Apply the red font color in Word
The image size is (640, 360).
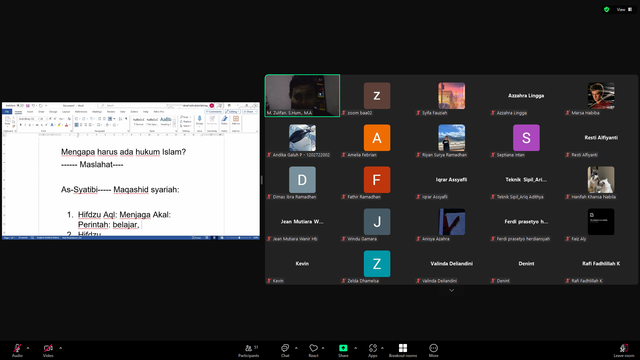click(67, 124)
